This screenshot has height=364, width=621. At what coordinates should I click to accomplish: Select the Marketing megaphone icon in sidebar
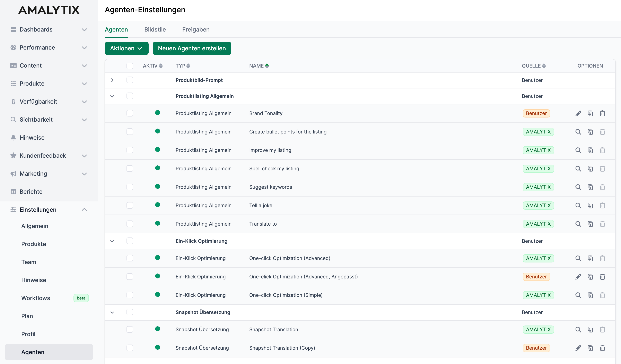click(x=13, y=174)
